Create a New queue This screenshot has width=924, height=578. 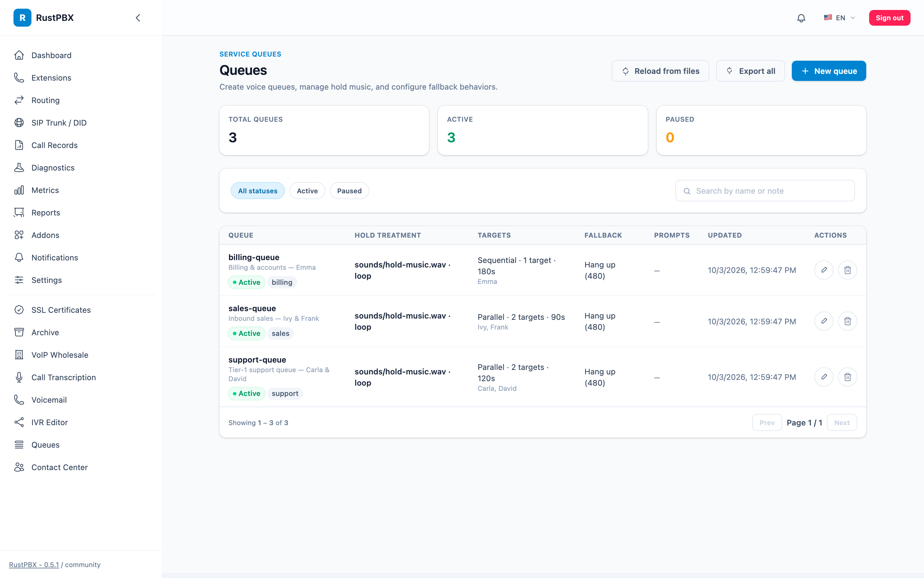[828, 71]
